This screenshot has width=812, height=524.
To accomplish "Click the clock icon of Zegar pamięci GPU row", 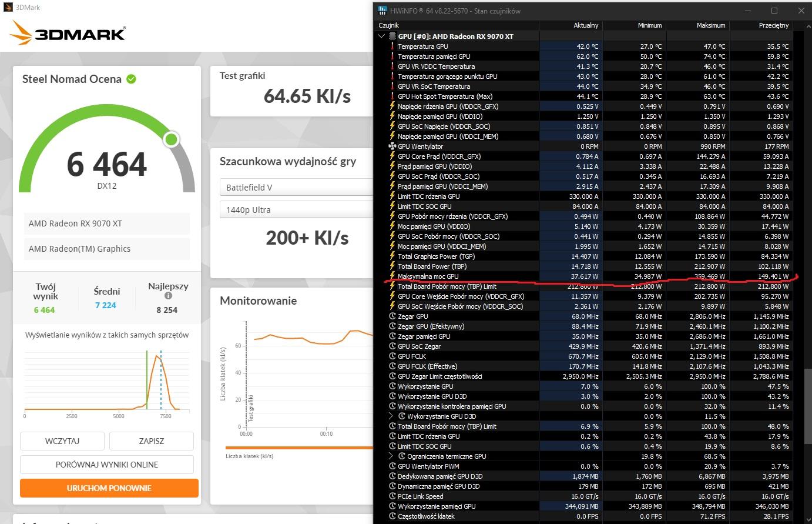I will coord(392,336).
